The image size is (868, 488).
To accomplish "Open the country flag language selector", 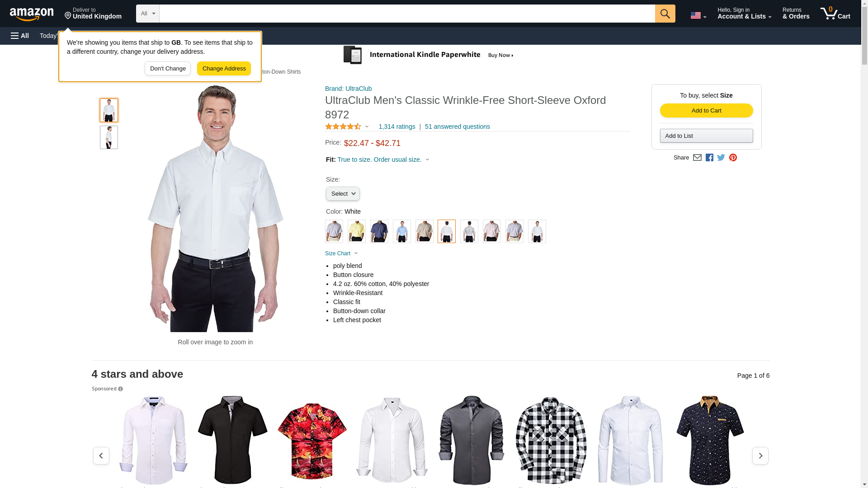I will click(698, 15).
